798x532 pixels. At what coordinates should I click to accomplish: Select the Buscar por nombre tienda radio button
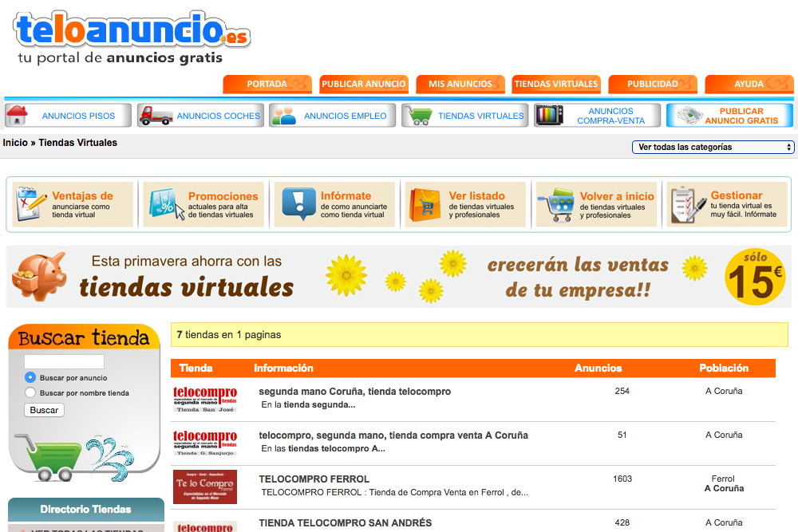pyautogui.click(x=30, y=392)
